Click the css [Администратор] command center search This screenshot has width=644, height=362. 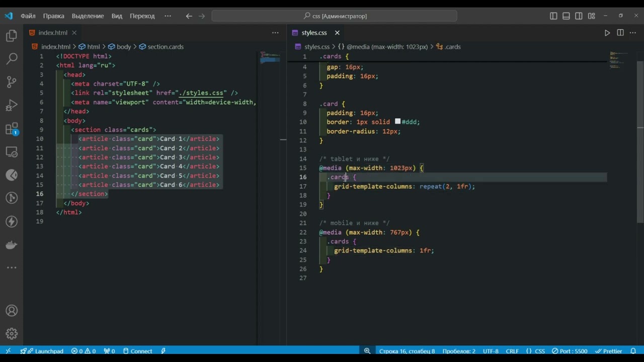click(x=335, y=16)
